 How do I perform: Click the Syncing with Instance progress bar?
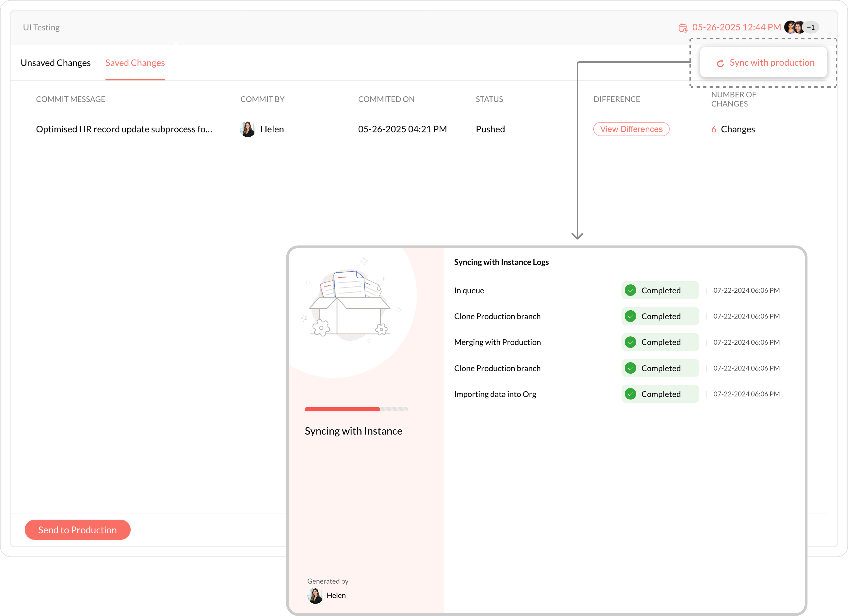[x=356, y=409]
